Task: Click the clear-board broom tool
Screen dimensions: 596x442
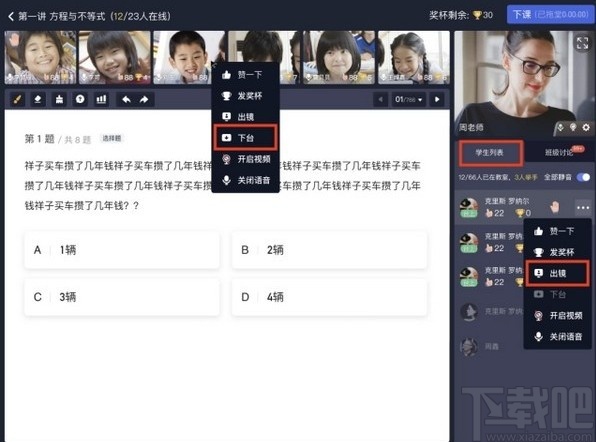Action: tap(59, 100)
